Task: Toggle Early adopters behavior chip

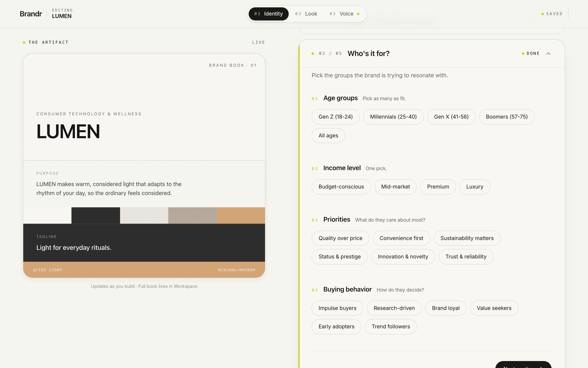Action: tap(336, 327)
